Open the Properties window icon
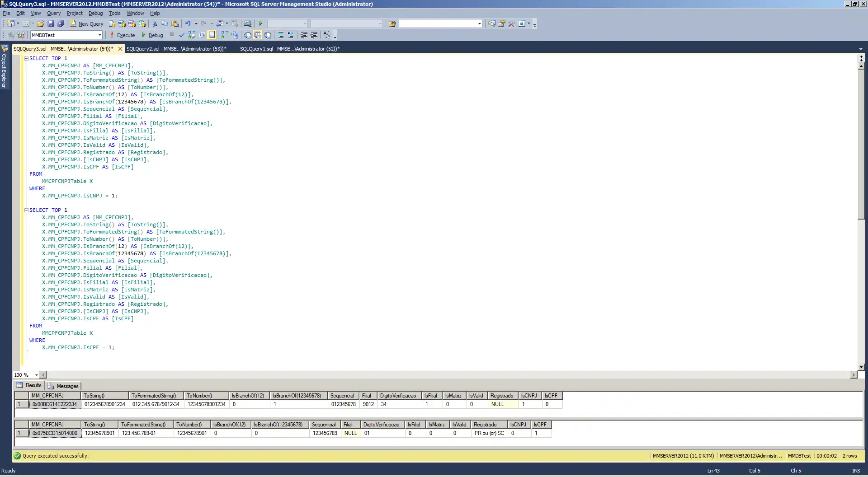 point(502,24)
